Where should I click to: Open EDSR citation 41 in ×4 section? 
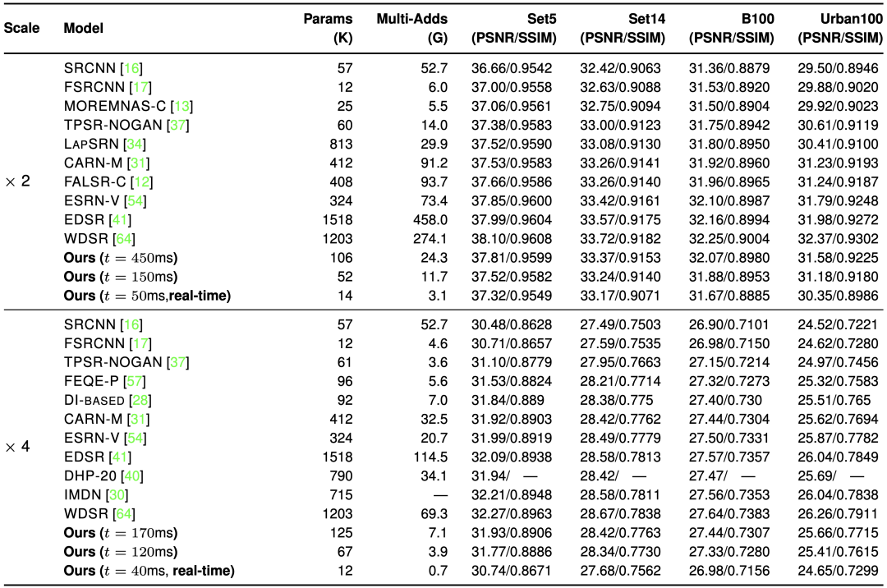point(122,457)
